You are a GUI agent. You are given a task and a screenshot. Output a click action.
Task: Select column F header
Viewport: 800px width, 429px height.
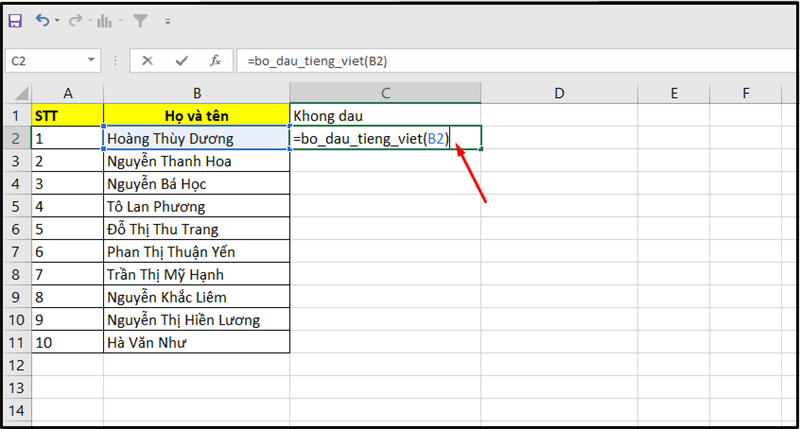(745, 93)
